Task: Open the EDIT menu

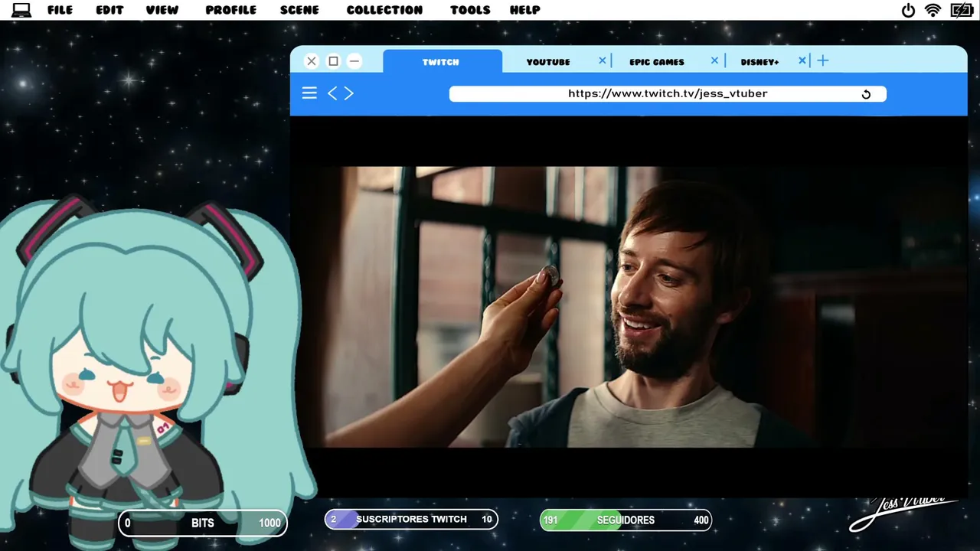Action: (109, 10)
